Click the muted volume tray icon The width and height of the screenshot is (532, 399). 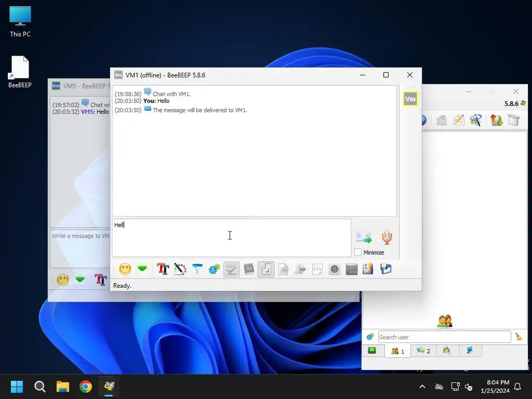pos(469,387)
